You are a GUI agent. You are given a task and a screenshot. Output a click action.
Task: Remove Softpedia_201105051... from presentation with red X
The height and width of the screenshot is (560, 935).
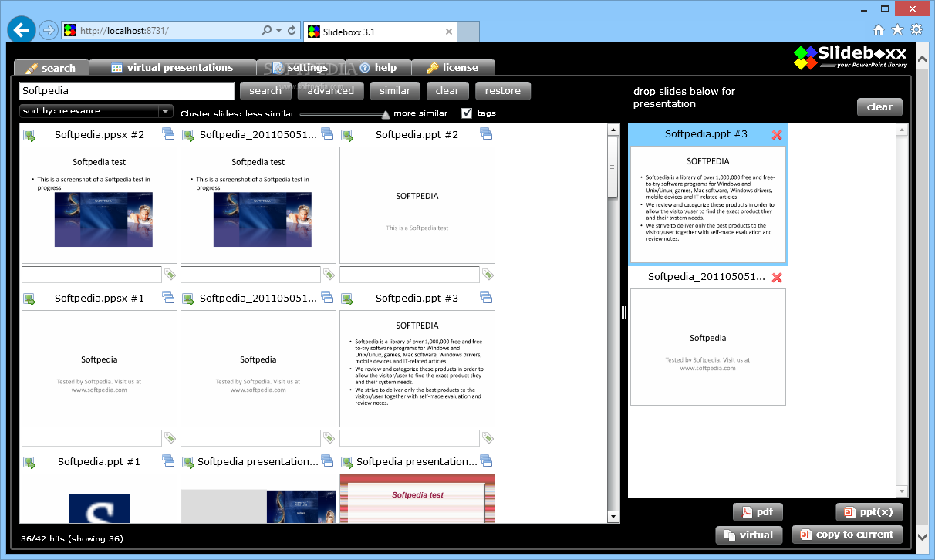coord(777,278)
